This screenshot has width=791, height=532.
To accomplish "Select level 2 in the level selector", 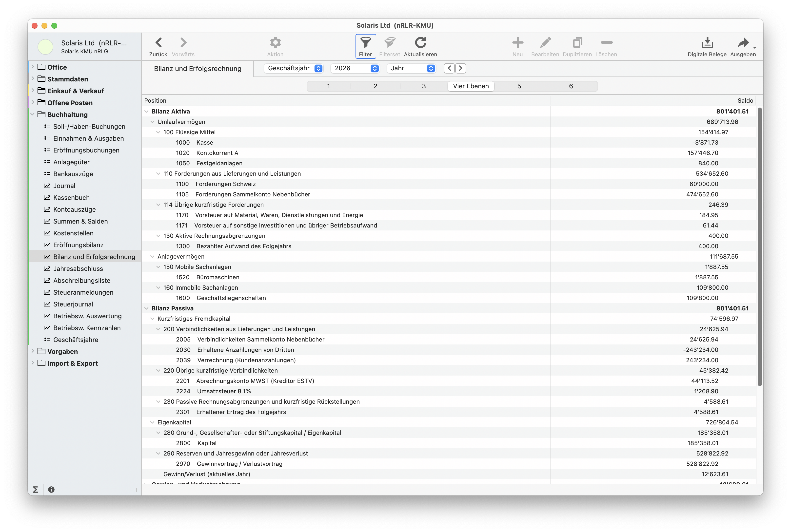I will (375, 86).
